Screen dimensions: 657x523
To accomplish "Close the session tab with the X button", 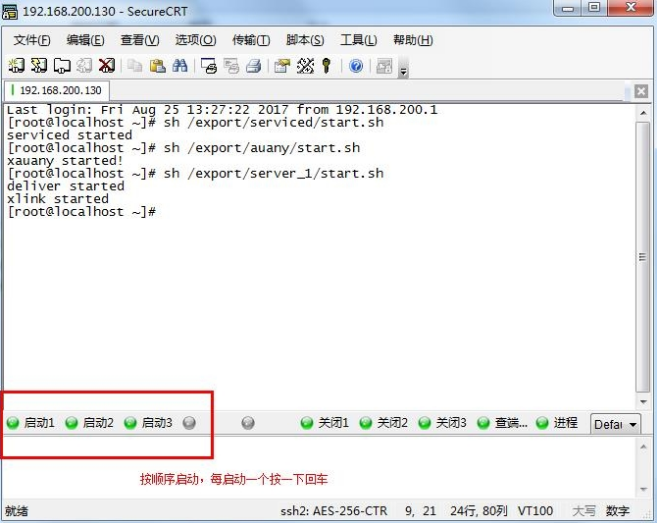I will point(641,91).
